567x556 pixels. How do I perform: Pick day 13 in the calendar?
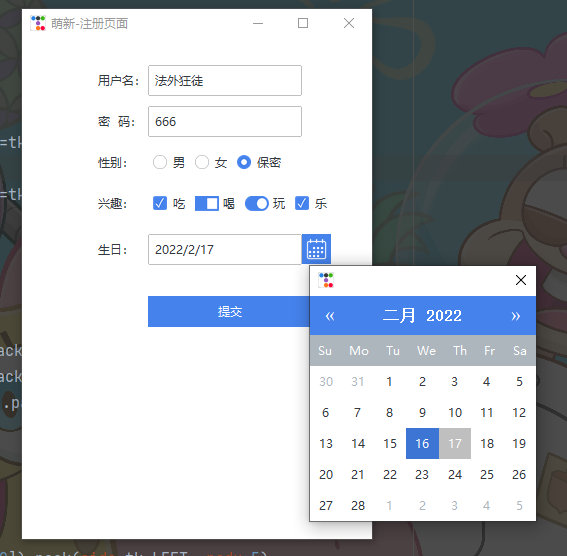coord(326,443)
